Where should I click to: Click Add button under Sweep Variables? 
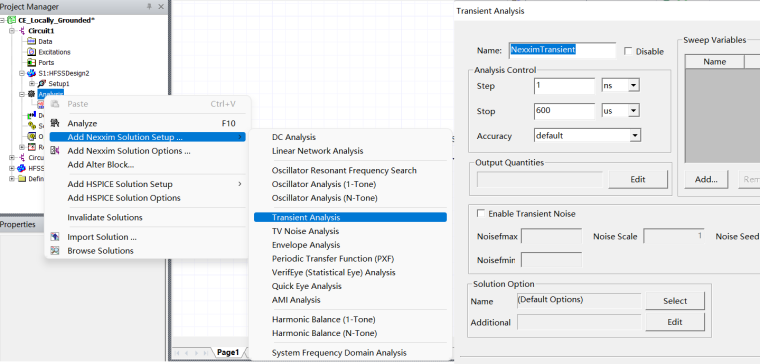tap(706, 179)
